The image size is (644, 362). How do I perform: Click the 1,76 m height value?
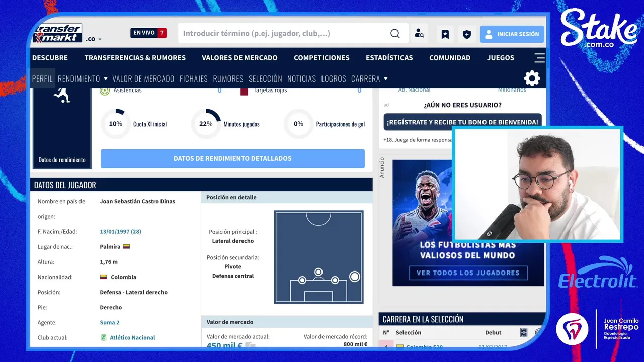coord(109,262)
